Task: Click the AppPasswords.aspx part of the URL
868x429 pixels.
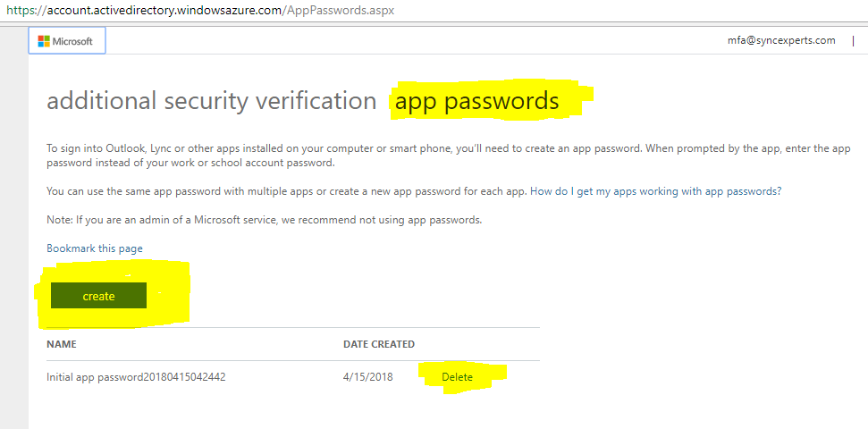Action: [341, 11]
